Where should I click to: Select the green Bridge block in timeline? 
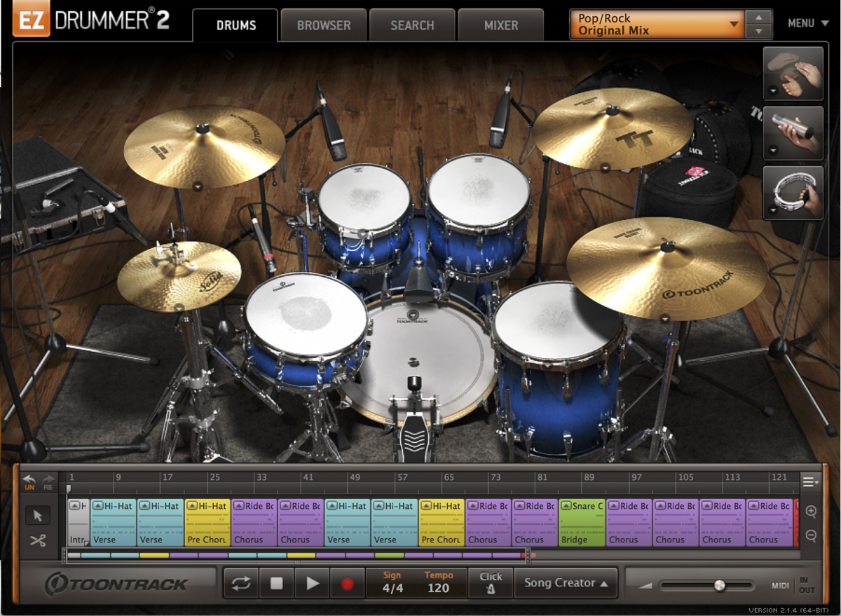coord(582,523)
